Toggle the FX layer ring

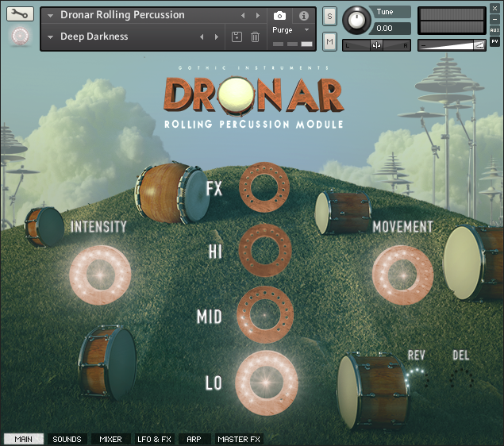click(x=264, y=187)
